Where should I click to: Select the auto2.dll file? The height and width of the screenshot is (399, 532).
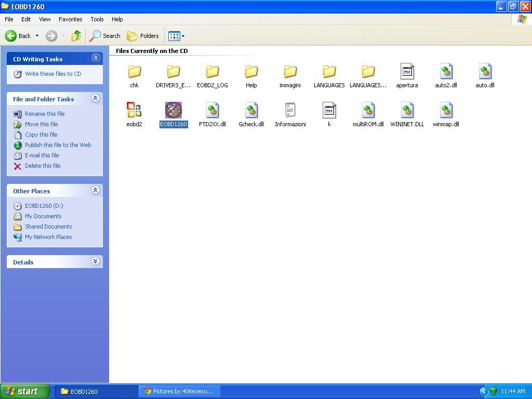coord(446,71)
